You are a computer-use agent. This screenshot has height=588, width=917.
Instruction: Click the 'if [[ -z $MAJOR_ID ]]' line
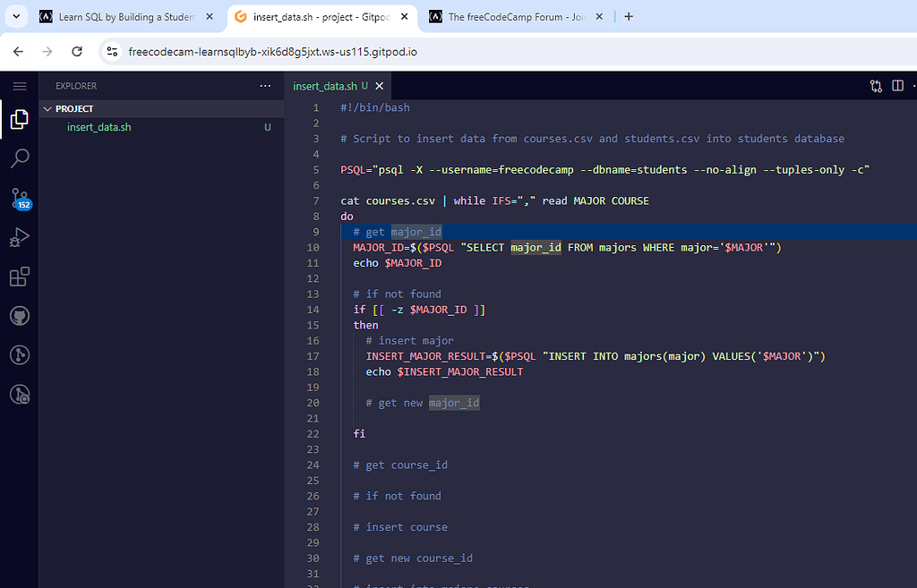[419, 309]
